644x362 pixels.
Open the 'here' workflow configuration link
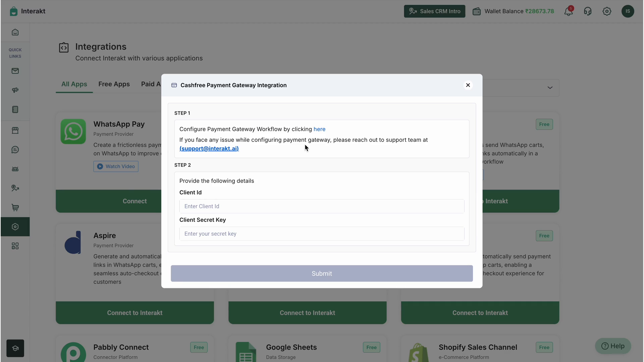coord(319,129)
